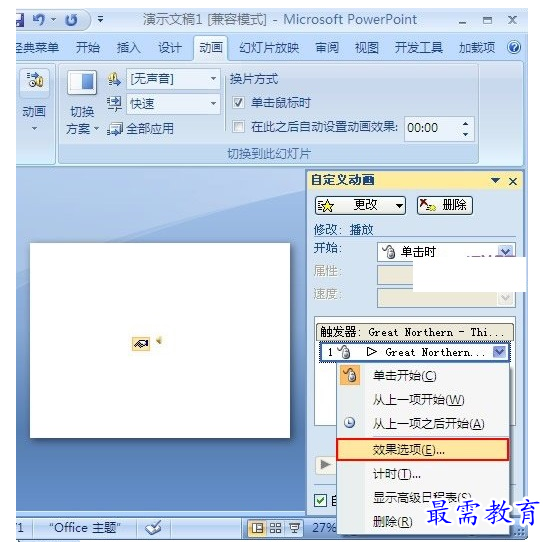
Task: Close the 自定义动画 task pane
Action: click(513, 182)
